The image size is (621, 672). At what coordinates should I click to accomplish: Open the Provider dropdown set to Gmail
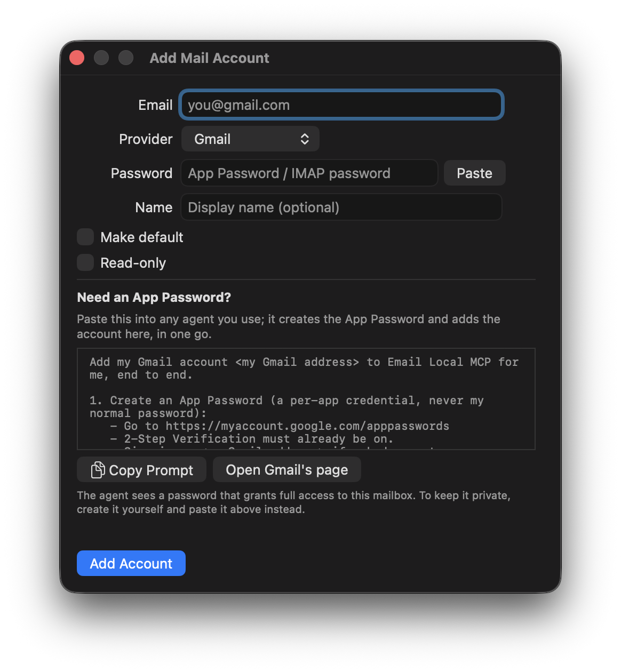(x=250, y=139)
